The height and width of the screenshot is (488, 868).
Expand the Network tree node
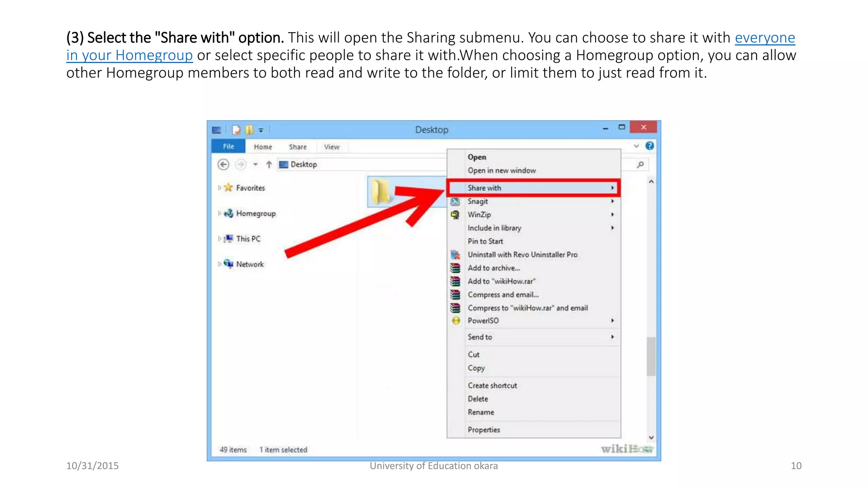pos(219,264)
